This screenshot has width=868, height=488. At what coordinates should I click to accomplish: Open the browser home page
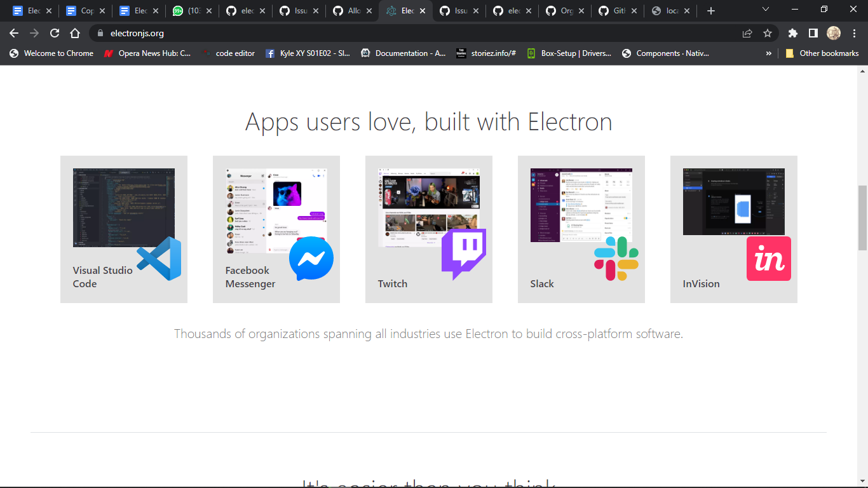click(x=75, y=33)
